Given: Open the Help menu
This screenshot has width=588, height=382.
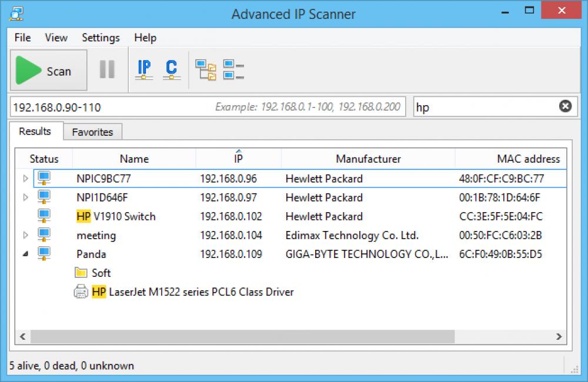Looking at the screenshot, I should tap(145, 38).
